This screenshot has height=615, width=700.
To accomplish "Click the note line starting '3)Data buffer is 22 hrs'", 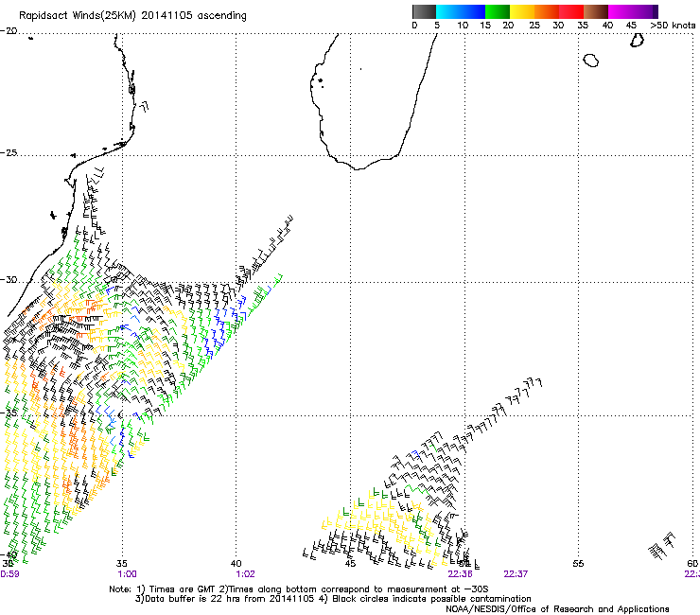I will click(x=333, y=599).
